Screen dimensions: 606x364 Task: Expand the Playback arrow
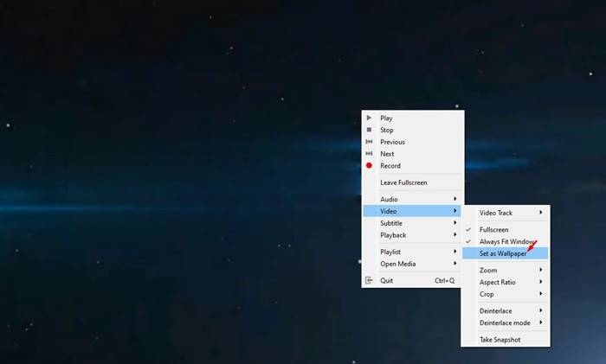pyautogui.click(x=455, y=234)
